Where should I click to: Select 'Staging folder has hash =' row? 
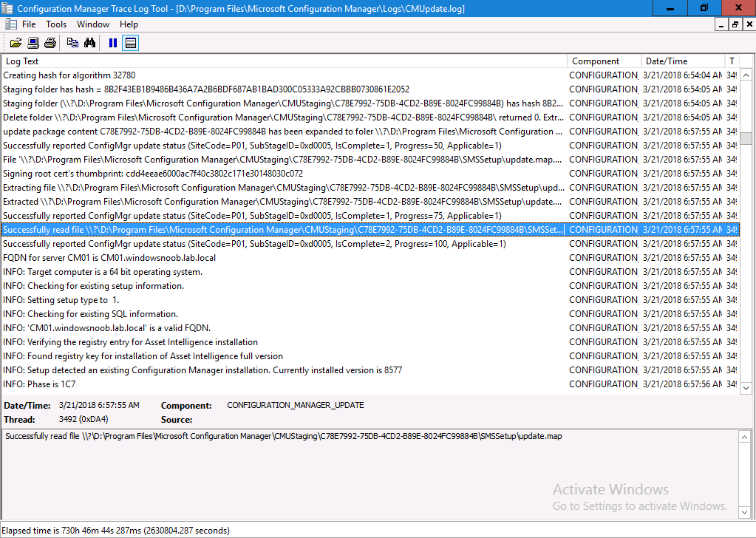[370, 89]
